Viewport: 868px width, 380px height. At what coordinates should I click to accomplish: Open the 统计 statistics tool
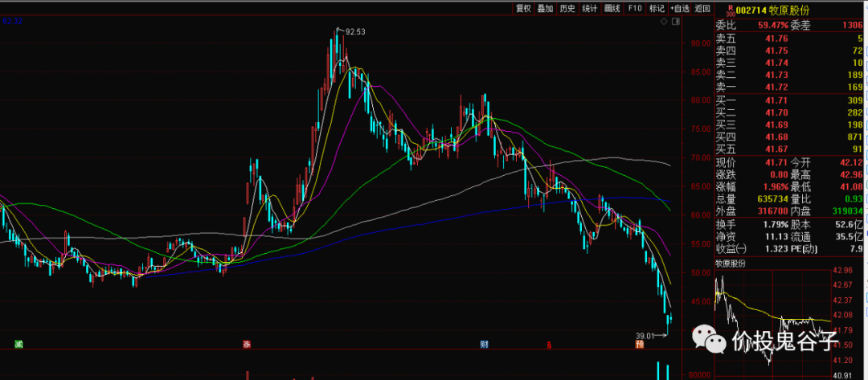point(590,9)
